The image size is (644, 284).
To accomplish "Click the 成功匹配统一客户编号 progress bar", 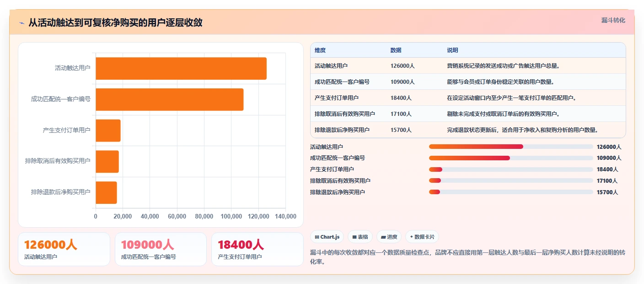I will 511,158.
